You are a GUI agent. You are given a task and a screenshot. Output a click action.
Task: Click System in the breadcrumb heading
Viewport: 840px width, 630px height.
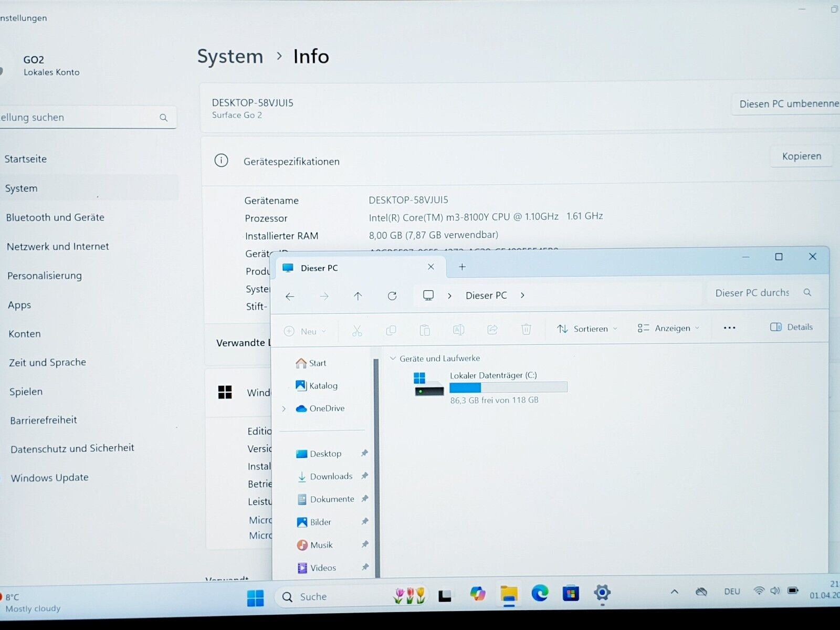tap(230, 56)
